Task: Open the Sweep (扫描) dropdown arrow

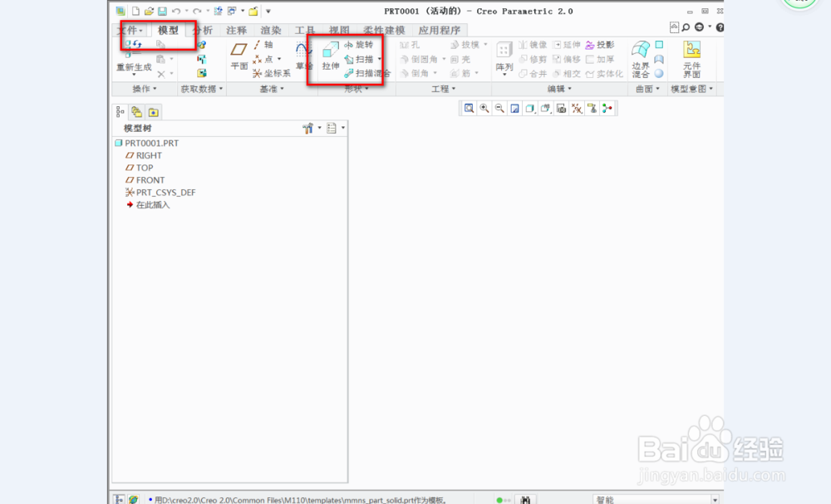Action: [380, 59]
